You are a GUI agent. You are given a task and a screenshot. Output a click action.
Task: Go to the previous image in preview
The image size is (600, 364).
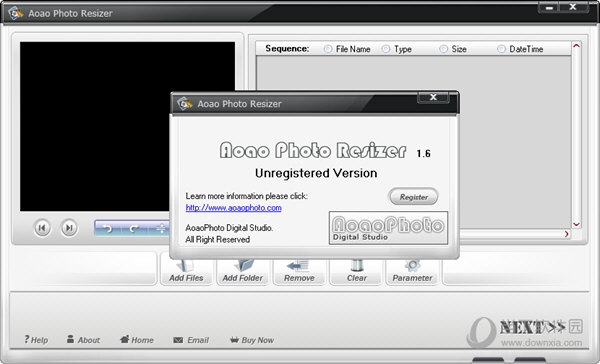[x=42, y=228]
